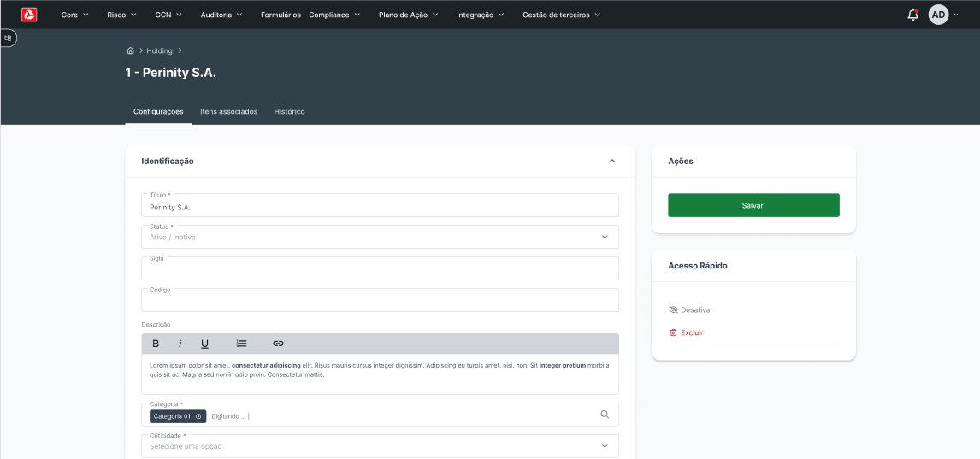Switch to the Itens associados tab
Viewport: 980px width, 459px height.
228,111
